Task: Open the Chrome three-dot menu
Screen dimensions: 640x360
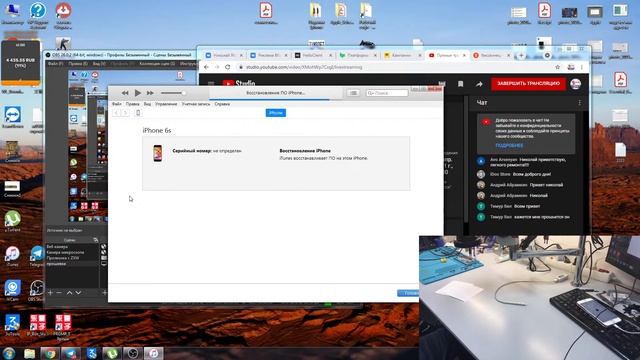Action: point(582,67)
